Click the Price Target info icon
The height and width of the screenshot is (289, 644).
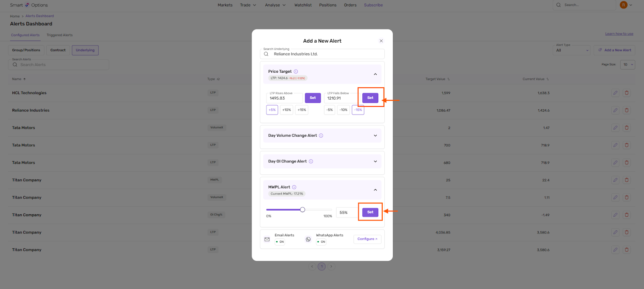click(296, 72)
